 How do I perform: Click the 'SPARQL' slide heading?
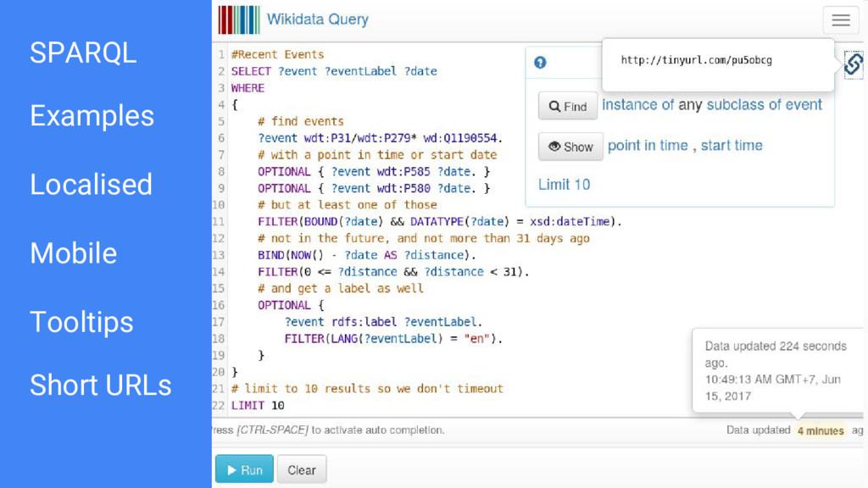coord(83,53)
